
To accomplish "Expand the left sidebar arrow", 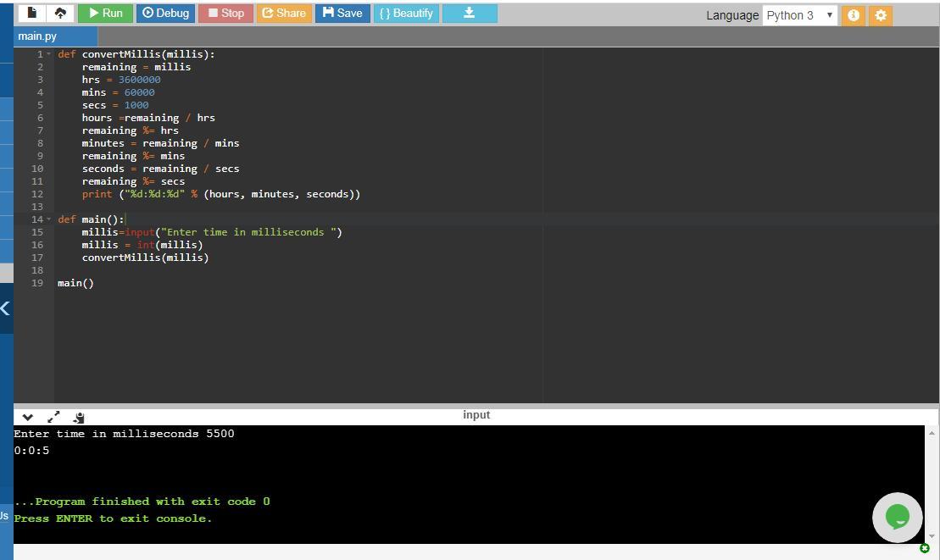I will click(5, 308).
